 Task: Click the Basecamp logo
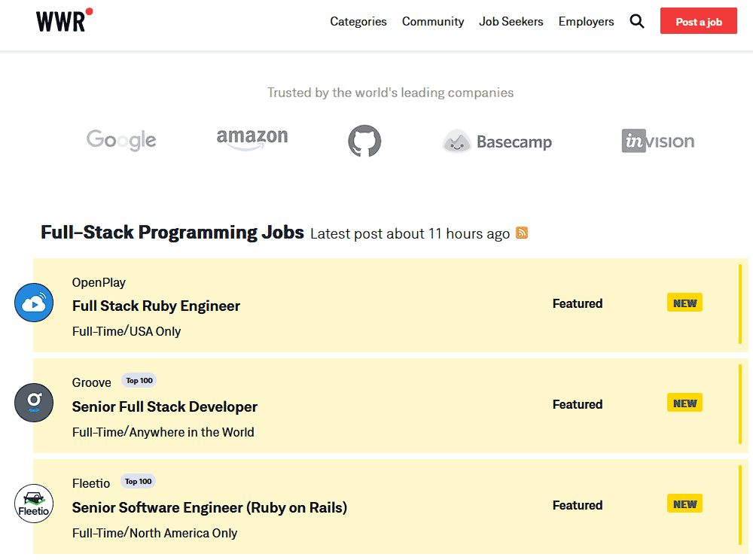click(x=497, y=142)
